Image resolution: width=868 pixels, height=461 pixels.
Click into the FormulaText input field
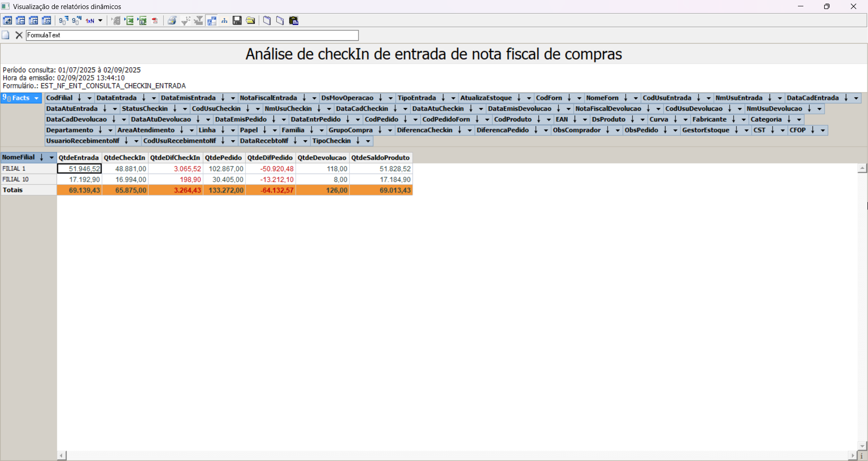coord(192,35)
